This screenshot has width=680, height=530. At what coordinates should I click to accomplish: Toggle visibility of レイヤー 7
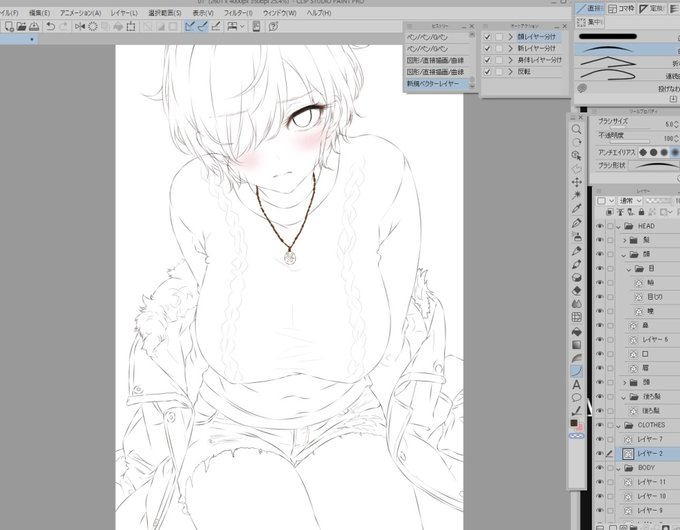tap(600, 439)
